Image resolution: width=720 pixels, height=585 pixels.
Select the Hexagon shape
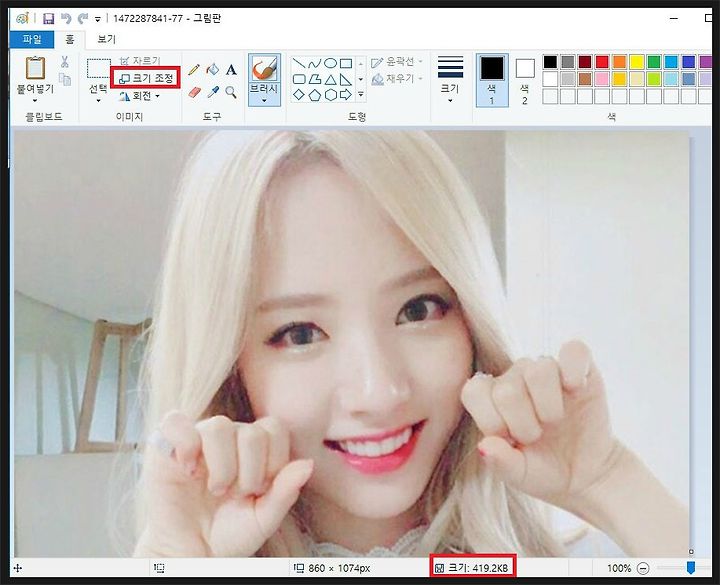pos(330,95)
